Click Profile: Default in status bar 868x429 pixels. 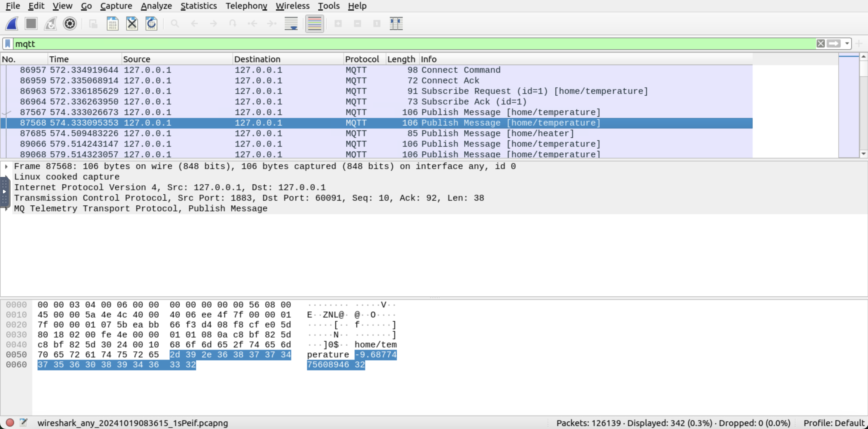tap(834, 423)
